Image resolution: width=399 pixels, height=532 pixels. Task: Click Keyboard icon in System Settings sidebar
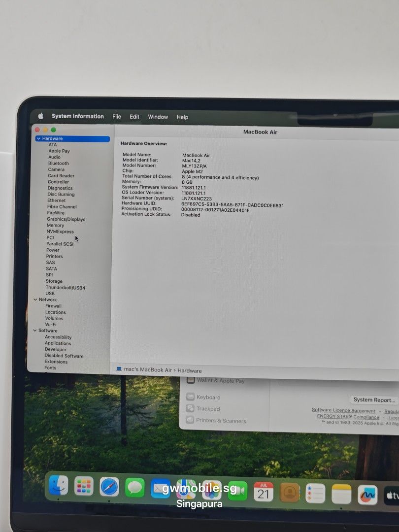point(190,397)
